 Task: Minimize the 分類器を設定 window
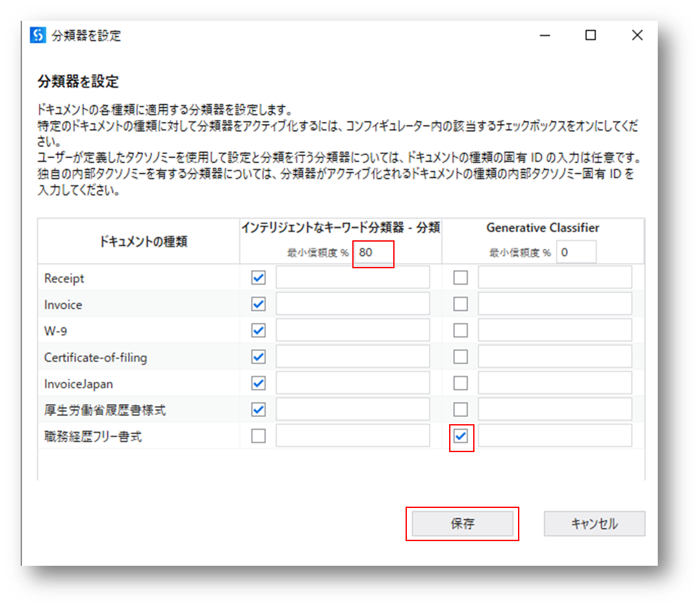pos(545,35)
